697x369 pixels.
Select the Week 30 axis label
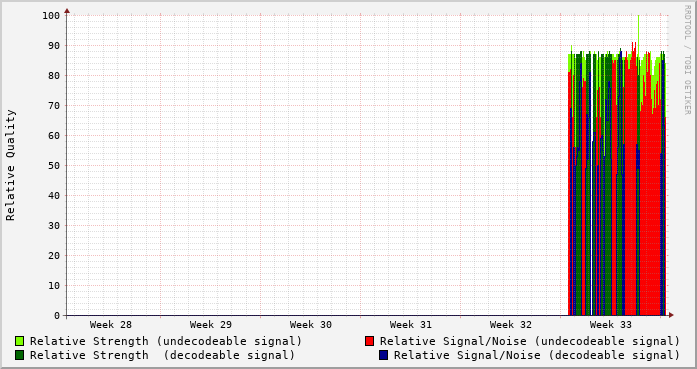point(311,325)
